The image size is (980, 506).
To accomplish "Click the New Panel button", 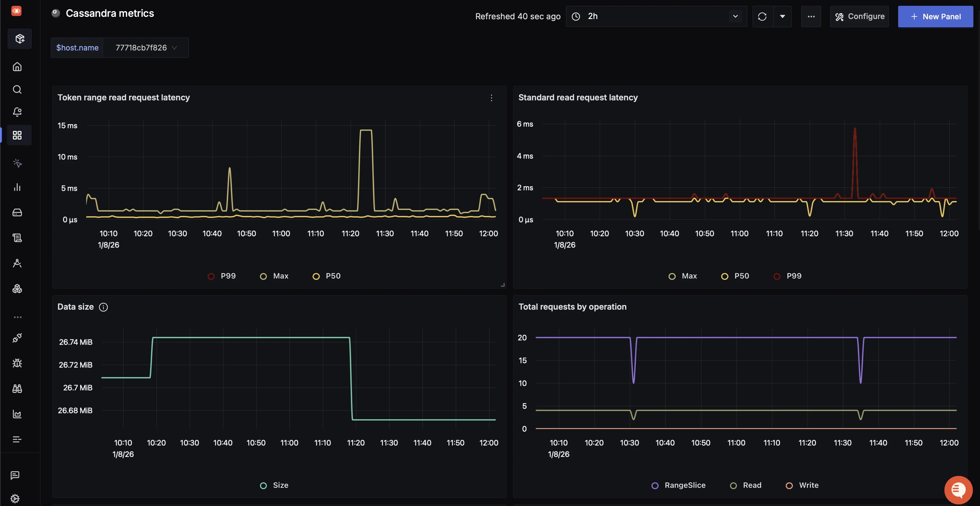I will (x=936, y=16).
